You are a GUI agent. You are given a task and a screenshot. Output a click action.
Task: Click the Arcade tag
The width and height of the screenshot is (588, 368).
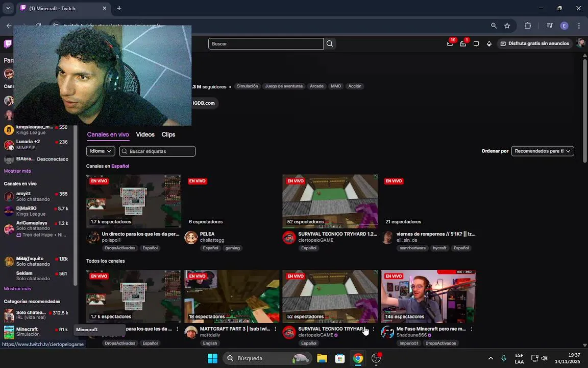(316, 86)
